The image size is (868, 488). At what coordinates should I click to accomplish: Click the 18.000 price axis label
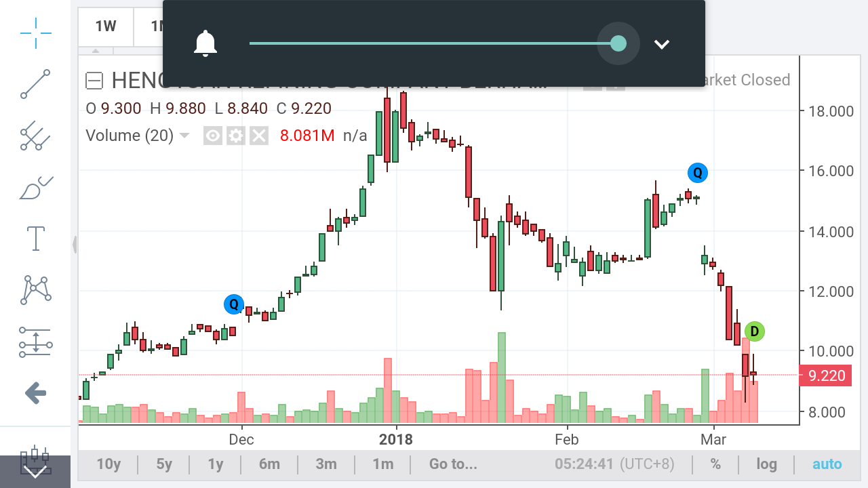pos(831,111)
